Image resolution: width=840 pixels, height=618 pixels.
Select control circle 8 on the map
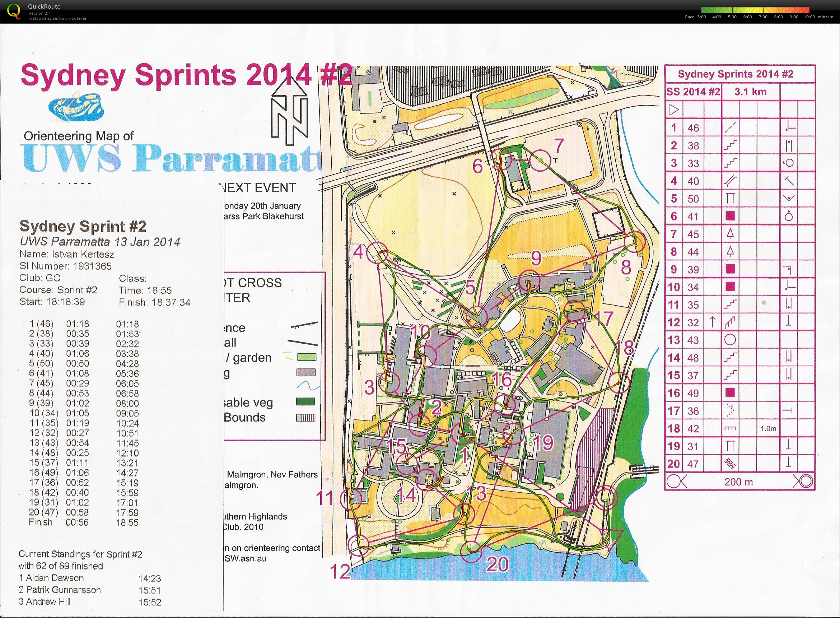tap(635, 242)
